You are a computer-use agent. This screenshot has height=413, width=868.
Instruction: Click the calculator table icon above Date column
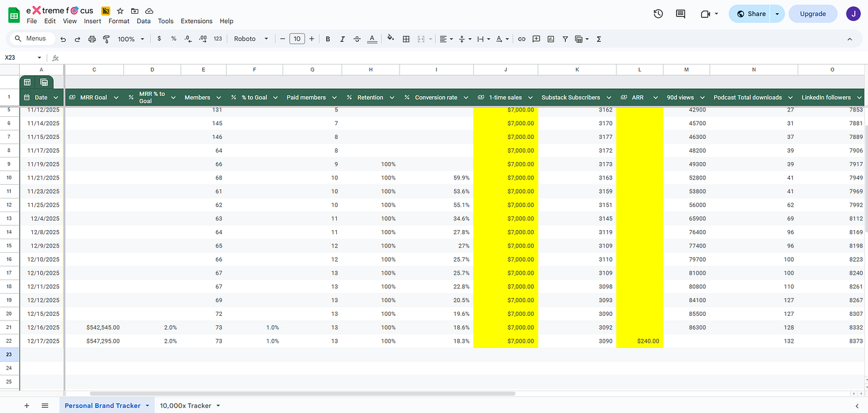pyautogui.click(x=44, y=82)
